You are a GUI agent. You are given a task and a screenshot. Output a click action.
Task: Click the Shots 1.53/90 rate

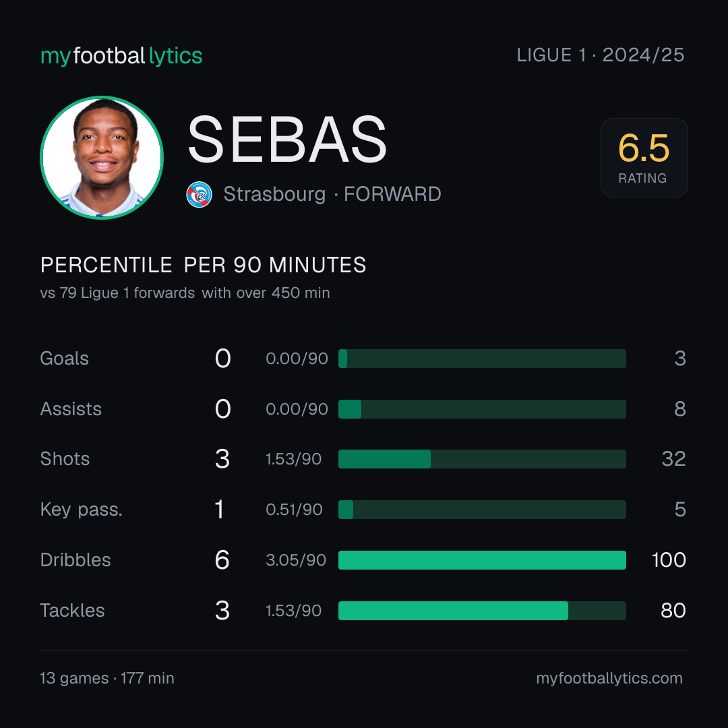coord(293,459)
